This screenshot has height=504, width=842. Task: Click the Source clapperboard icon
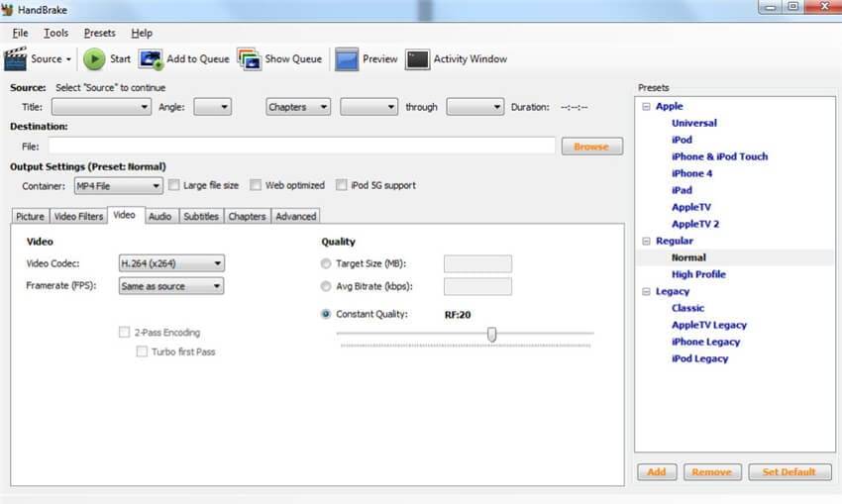16,59
